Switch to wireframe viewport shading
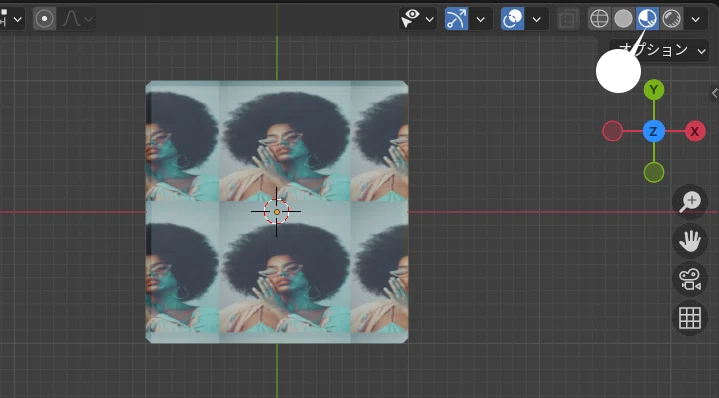 pyautogui.click(x=599, y=19)
